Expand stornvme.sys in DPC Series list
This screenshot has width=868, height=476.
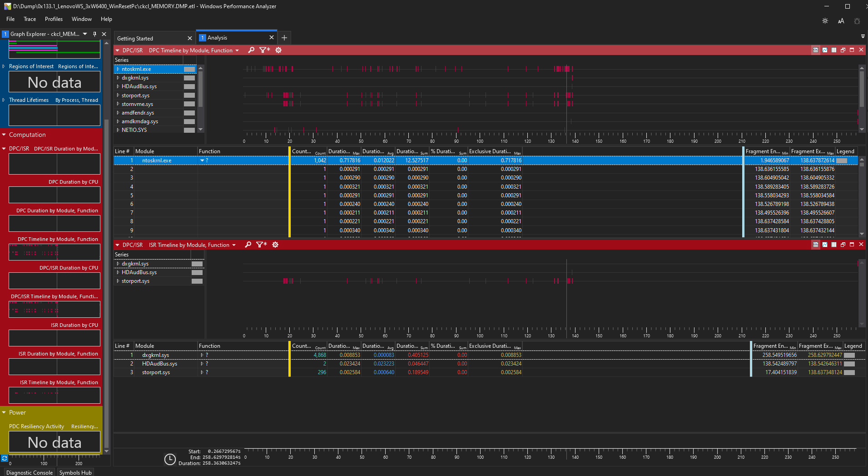(118, 104)
